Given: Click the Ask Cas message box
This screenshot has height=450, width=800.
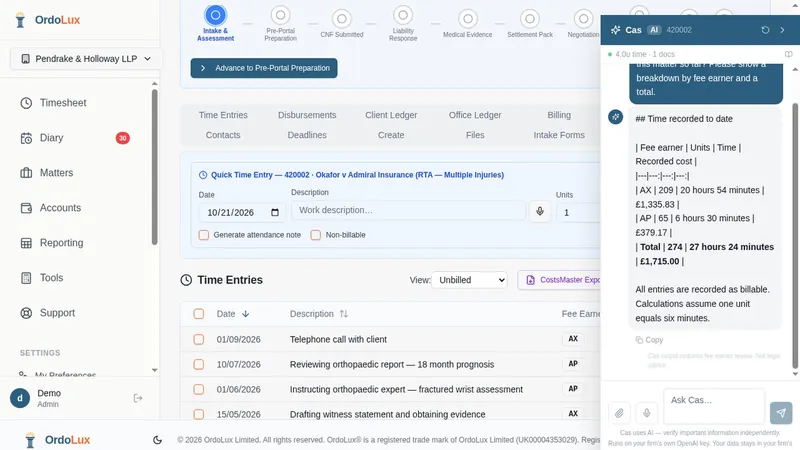Looking at the screenshot, I should tap(714, 406).
